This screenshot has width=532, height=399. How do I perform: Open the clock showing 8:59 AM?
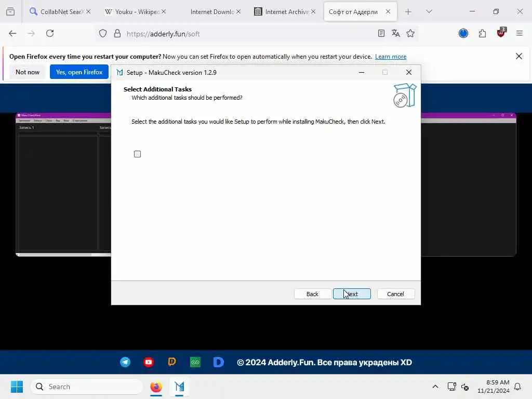click(494, 387)
